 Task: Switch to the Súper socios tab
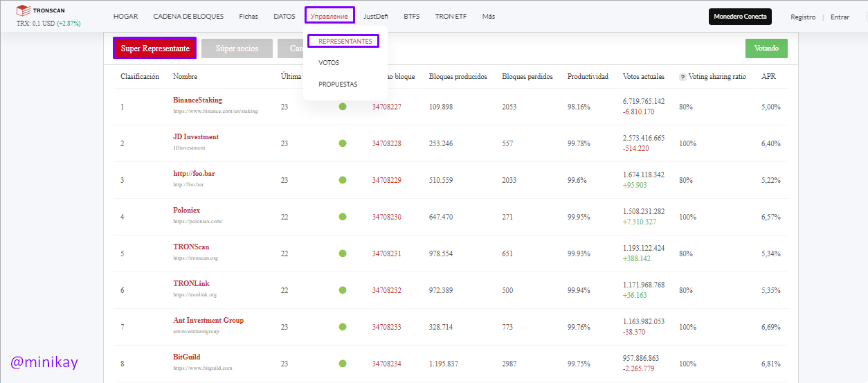click(x=237, y=48)
